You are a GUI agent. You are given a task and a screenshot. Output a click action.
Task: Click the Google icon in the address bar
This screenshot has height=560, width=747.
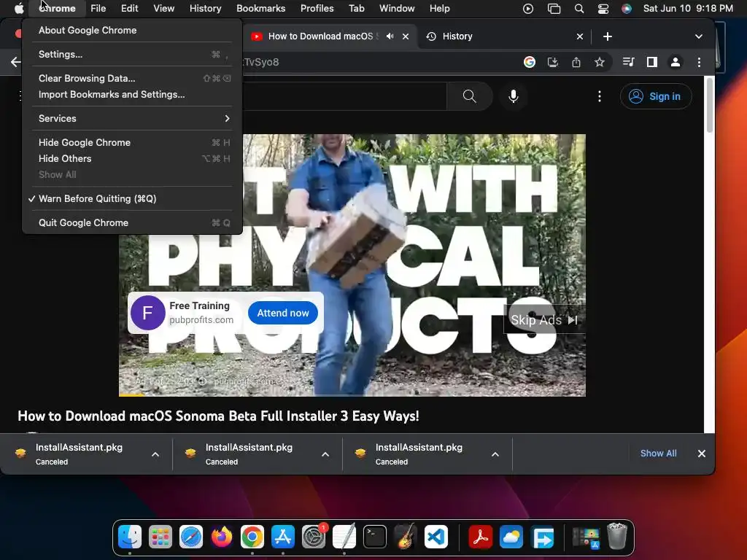[530, 62]
